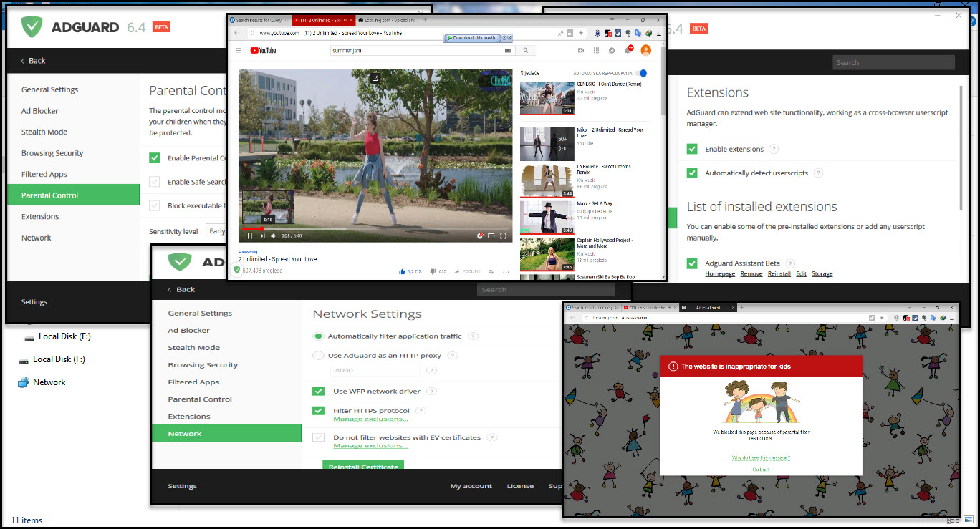Click help icon next to HTTP proxy option
The width and height of the screenshot is (980, 529).
pos(453,355)
